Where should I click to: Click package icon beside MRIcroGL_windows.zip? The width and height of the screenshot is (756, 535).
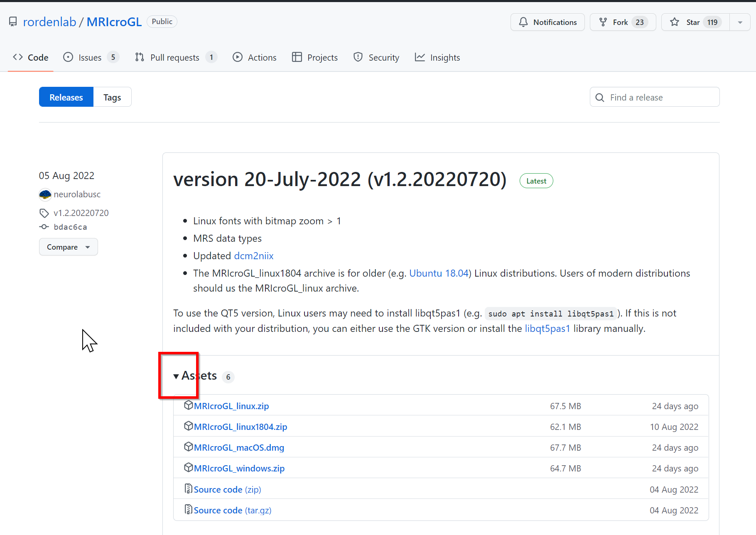[x=189, y=467]
